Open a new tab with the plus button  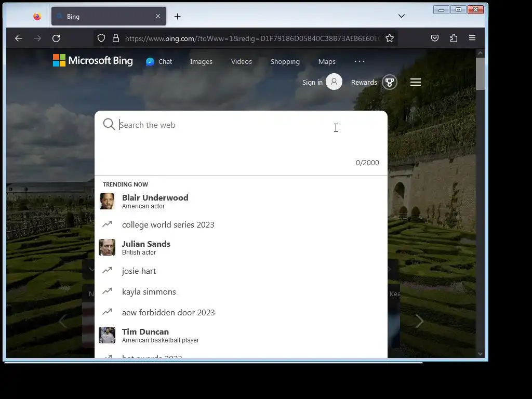(x=178, y=16)
